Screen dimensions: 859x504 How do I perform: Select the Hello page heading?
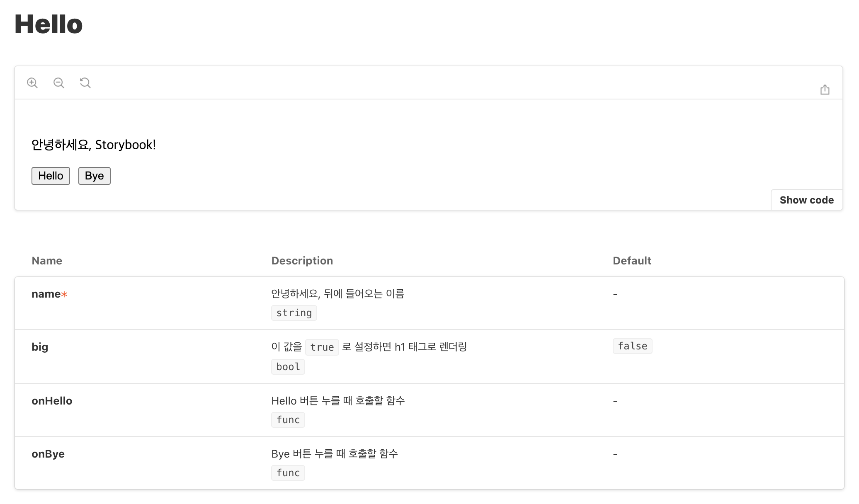49,24
